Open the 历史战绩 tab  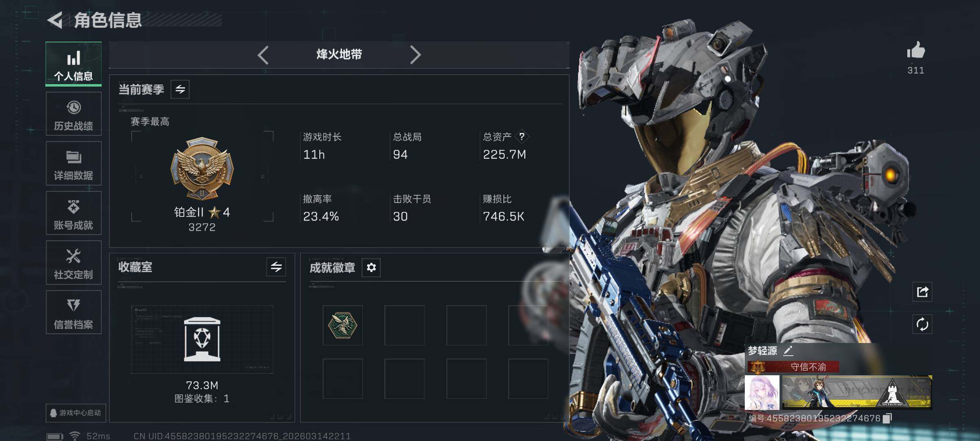click(73, 114)
